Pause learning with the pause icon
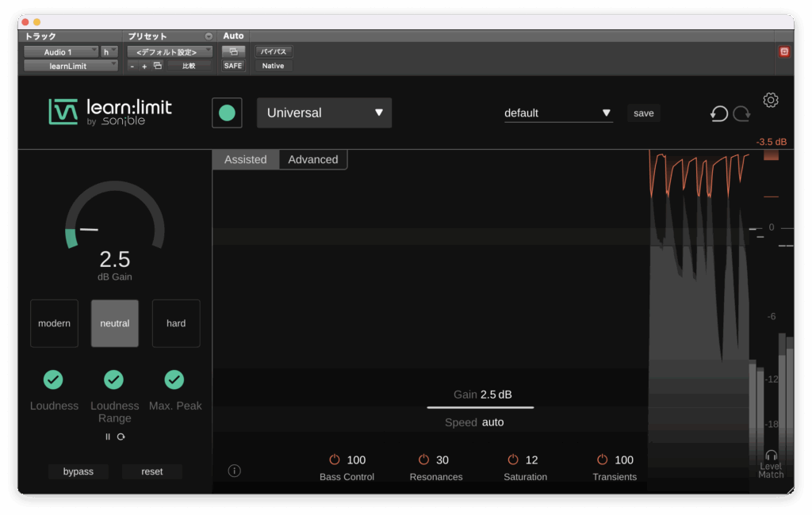Viewport: 812px width, 515px height. point(108,437)
